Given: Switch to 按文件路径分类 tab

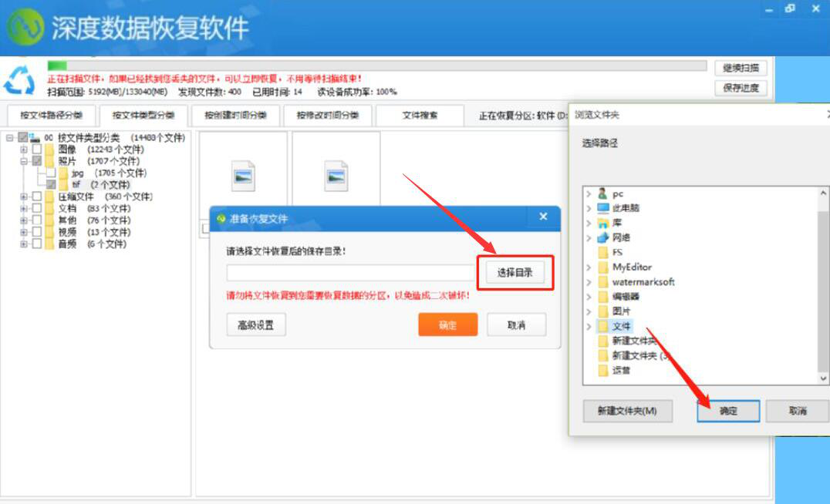Looking at the screenshot, I should [x=52, y=116].
